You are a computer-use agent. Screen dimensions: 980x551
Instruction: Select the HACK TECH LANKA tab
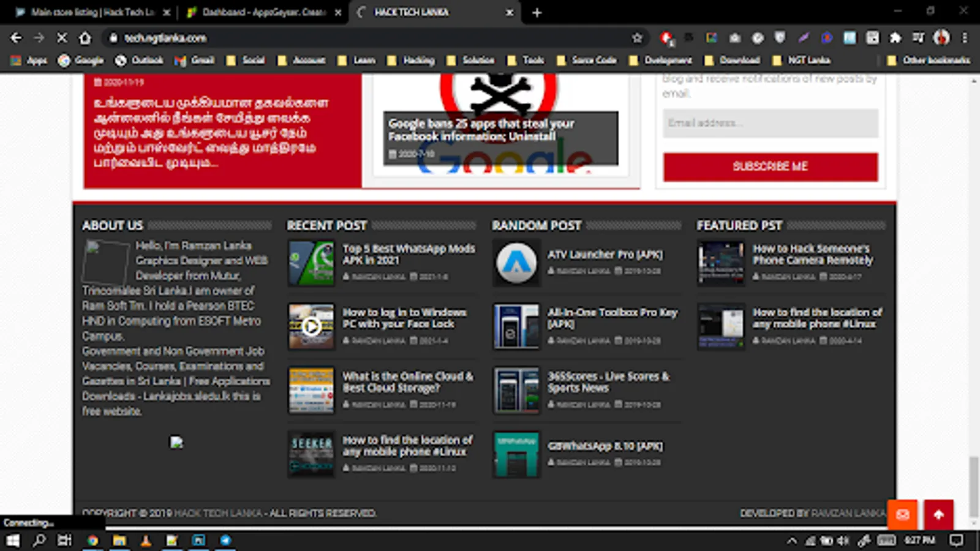[435, 12]
